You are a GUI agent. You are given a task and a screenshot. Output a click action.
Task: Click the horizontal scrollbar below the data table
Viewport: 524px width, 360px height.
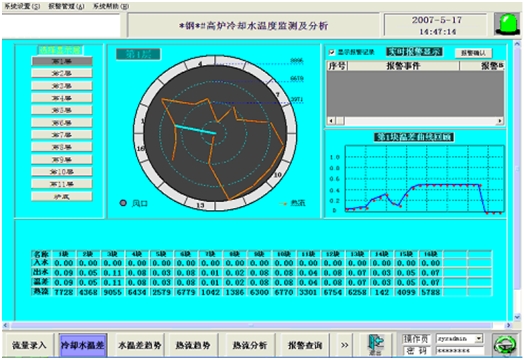(257, 325)
